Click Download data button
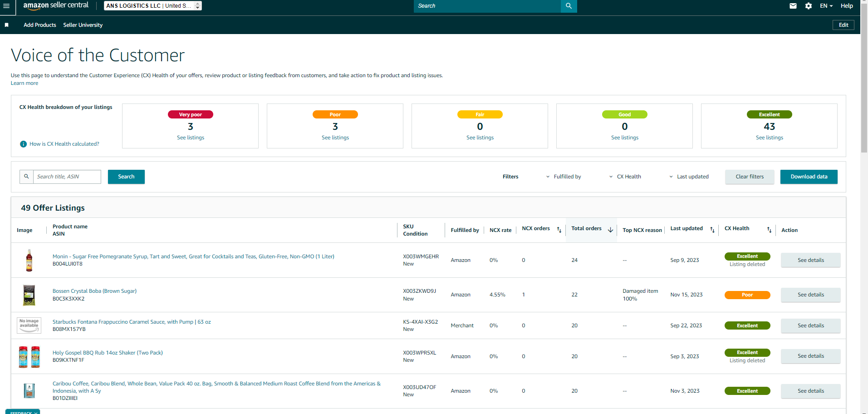This screenshot has width=868, height=414. click(x=809, y=177)
